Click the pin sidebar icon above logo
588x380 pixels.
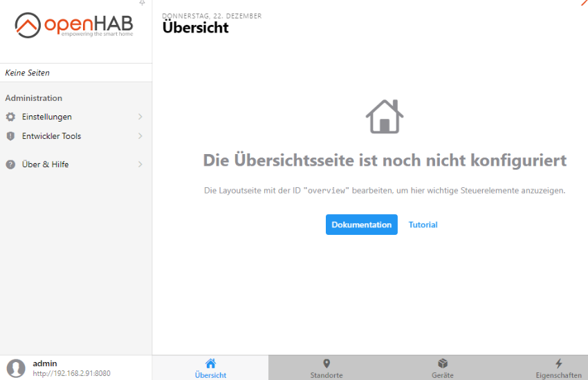pyautogui.click(x=142, y=2)
